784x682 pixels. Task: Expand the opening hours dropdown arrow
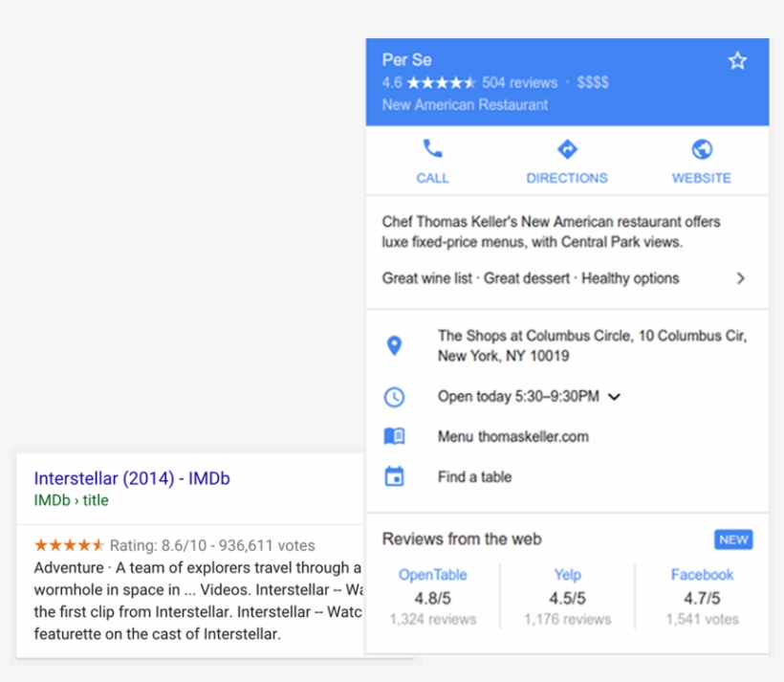point(614,397)
